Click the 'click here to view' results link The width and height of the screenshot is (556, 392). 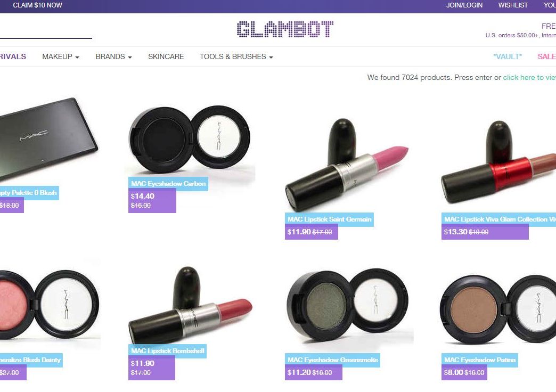click(x=529, y=77)
